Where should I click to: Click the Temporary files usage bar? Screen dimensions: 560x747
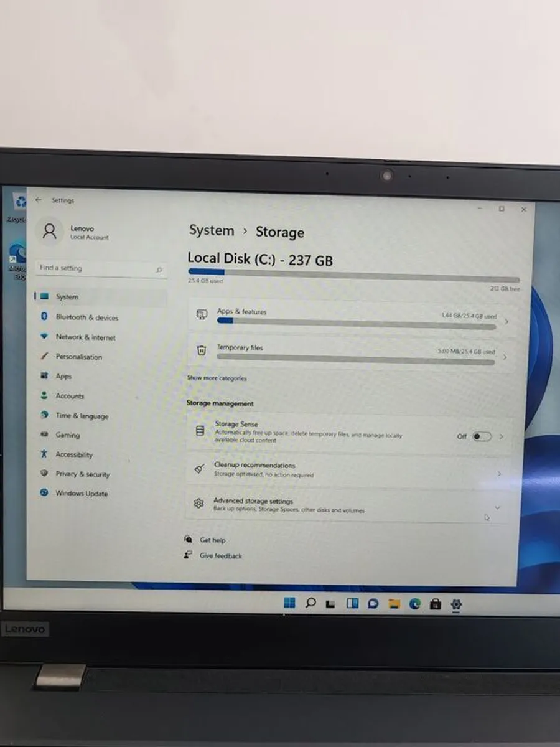click(356, 360)
